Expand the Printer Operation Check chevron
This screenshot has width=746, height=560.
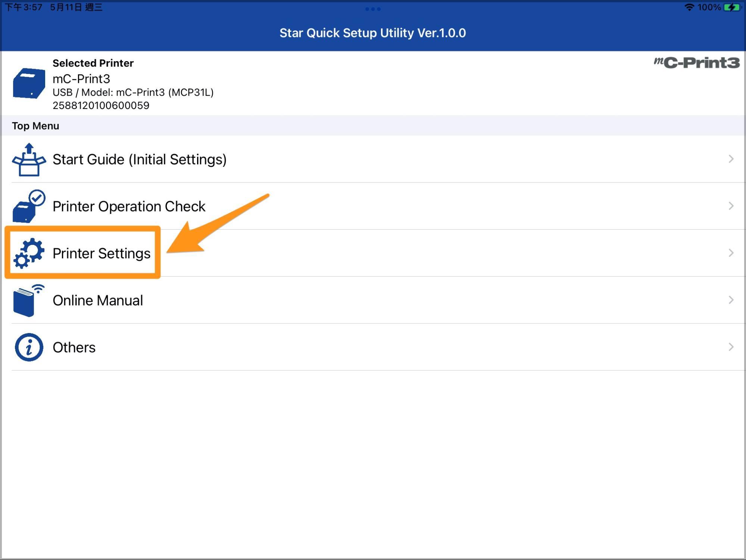[731, 206]
